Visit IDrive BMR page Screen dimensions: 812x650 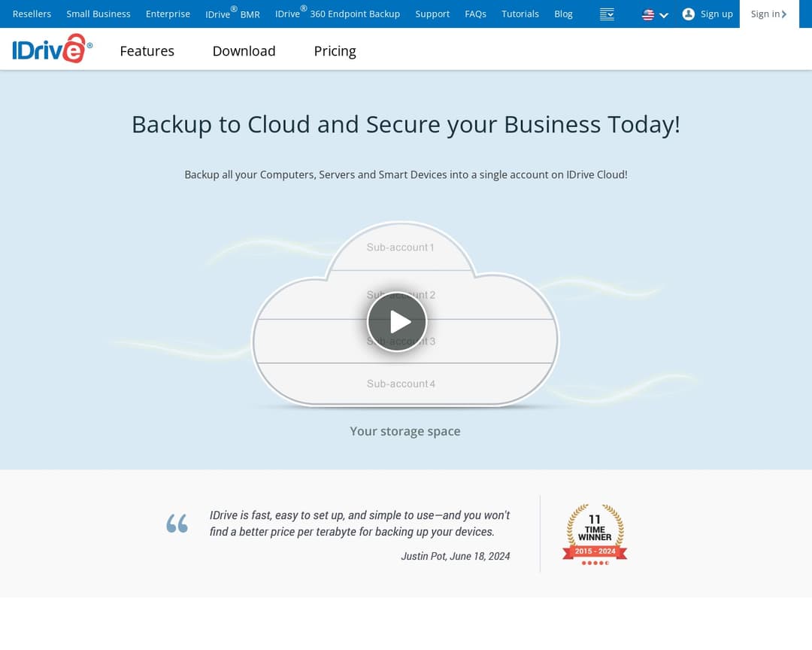tap(232, 13)
